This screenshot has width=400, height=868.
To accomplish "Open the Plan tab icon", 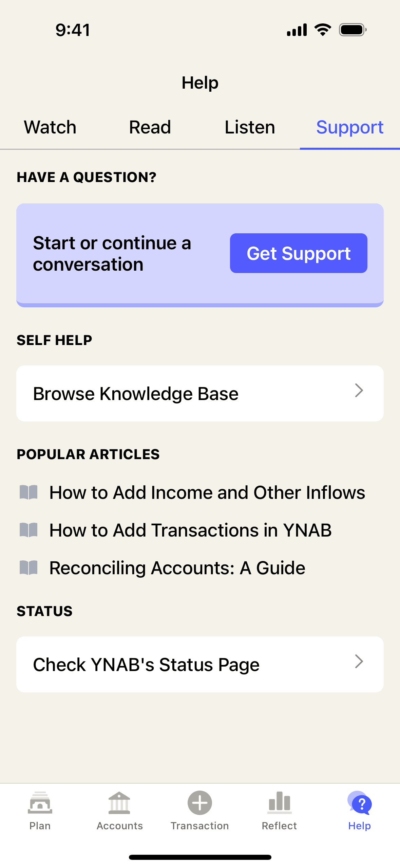I will pyautogui.click(x=40, y=803).
